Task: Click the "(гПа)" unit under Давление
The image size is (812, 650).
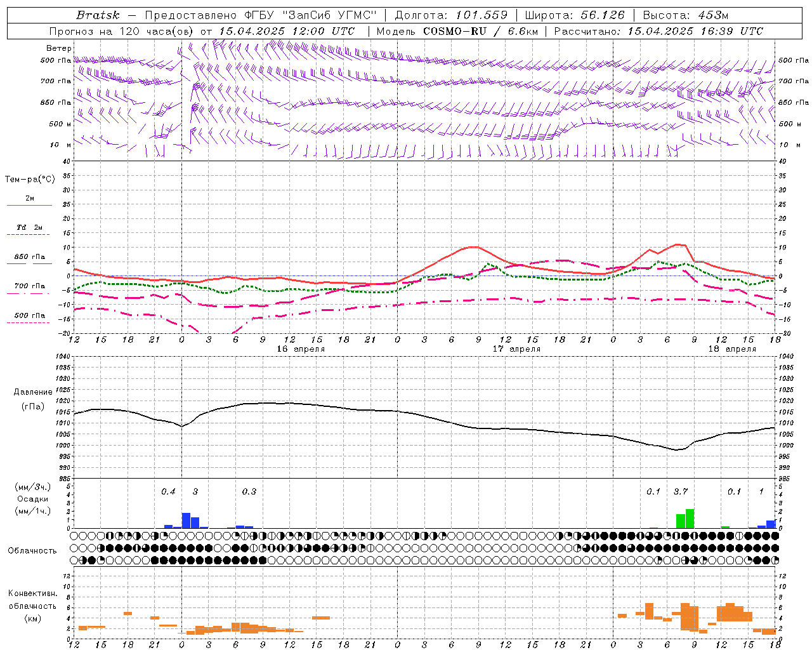Action: pyautogui.click(x=33, y=407)
